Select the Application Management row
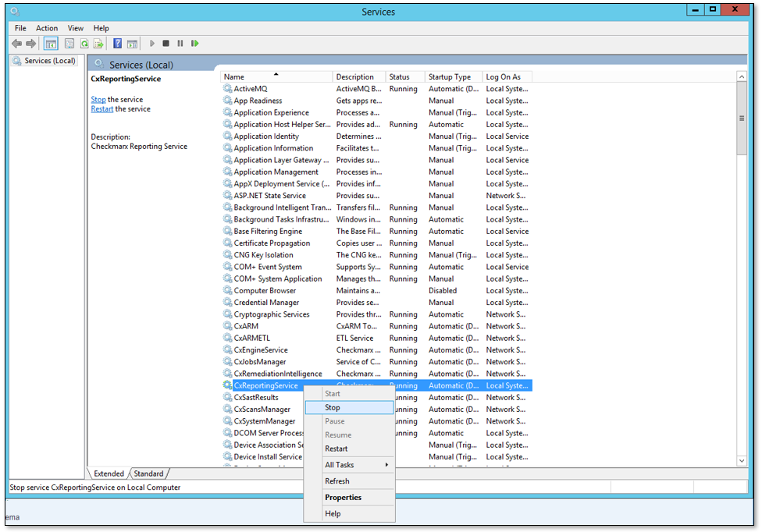 [x=376, y=172]
